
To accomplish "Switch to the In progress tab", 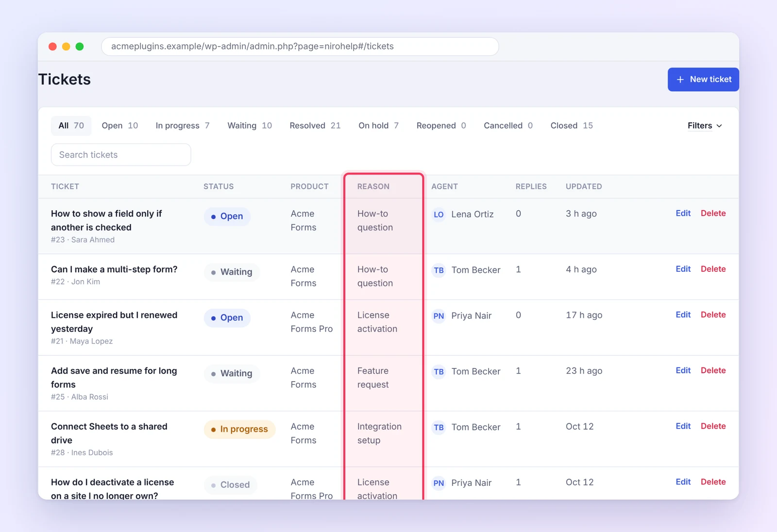I will 182,126.
